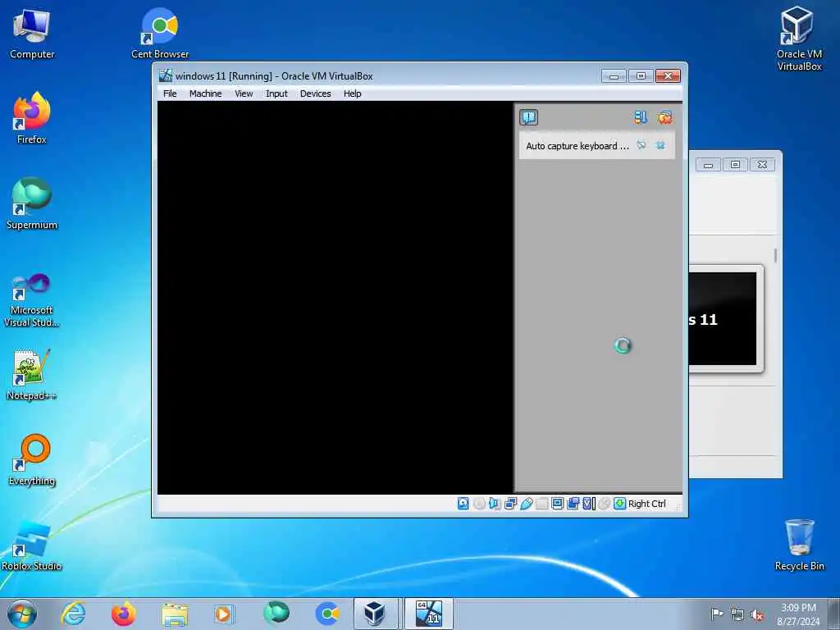Click the greyed shared folders status icon
Screen dimensions: 840x630
pyautogui.click(x=541, y=504)
